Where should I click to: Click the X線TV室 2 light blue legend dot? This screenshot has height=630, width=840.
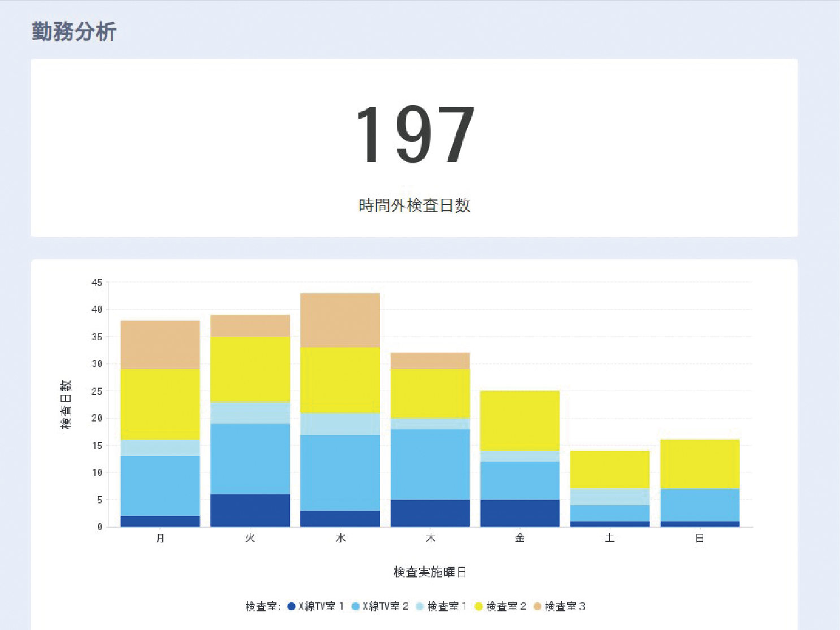coord(356,606)
